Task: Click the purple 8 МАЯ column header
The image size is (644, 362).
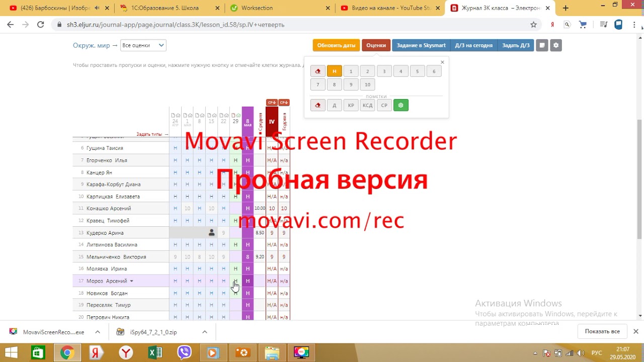Action: click(x=248, y=121)
